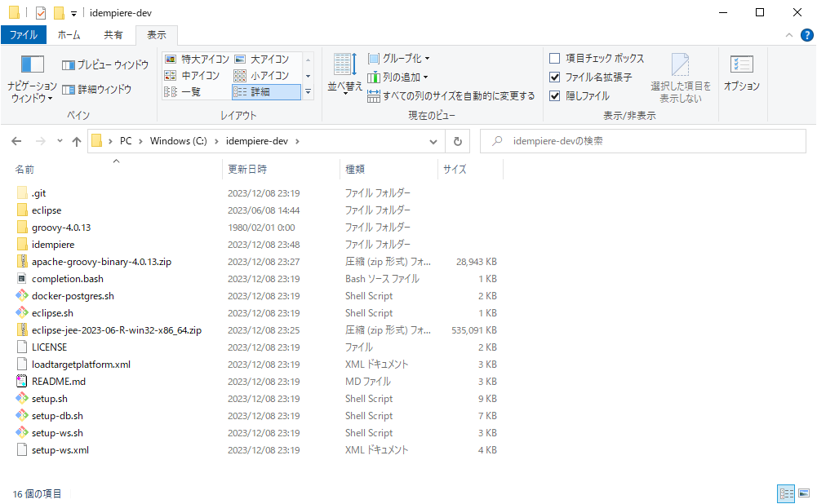Switch layout to 中アイコン
This screenshot has height=504, width=817.
pos(193,76)
